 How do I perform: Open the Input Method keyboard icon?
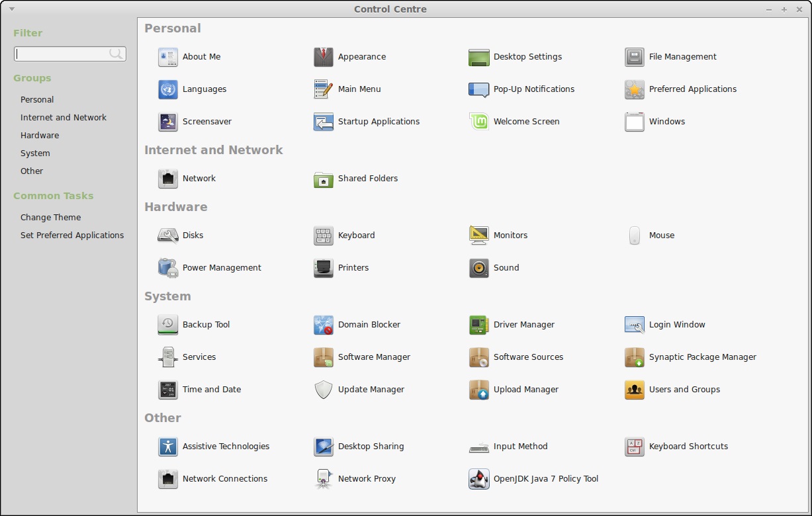pyautogui.click(x=479, y=447)
